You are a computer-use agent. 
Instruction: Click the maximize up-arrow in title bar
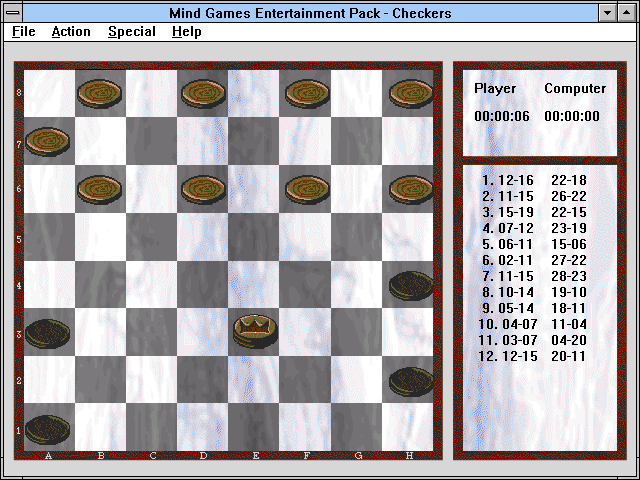click(627, 13)
